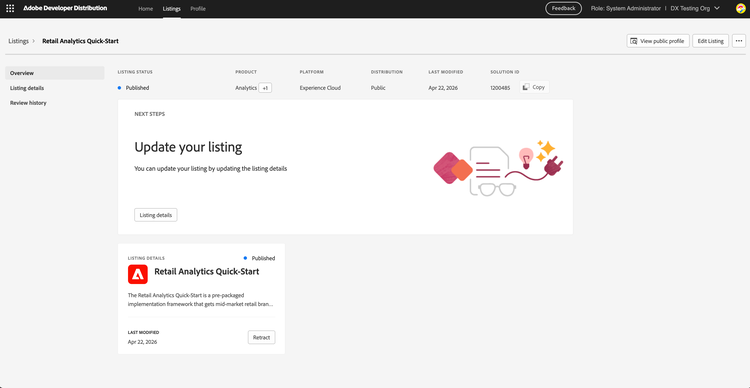Click Retail Analytics Quick-Start breadcrumb title
Screen dimensions: 750x388
[80, 41]
